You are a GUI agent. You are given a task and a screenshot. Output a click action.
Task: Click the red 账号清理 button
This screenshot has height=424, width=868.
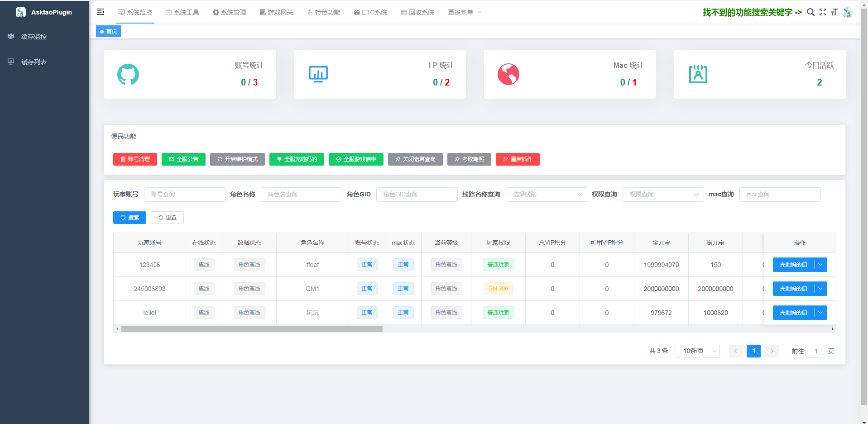(x=135, y=159)
